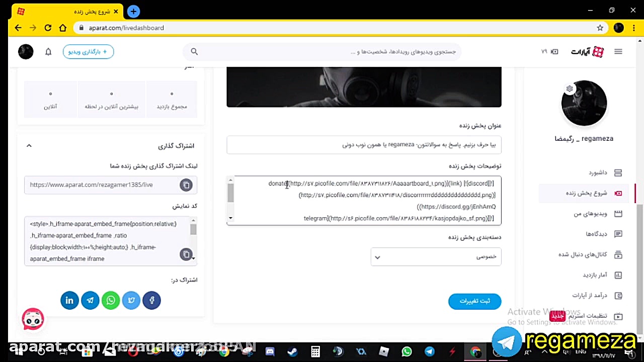
Task: Share the stream on LinkedIn
Action: point(69,300)
